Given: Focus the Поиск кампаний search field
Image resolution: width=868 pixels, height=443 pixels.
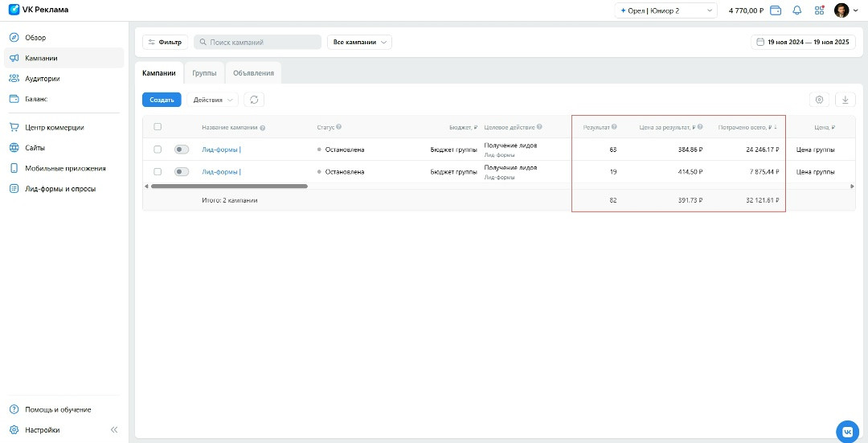Looking at the screenshot, I should coord(257,42).
